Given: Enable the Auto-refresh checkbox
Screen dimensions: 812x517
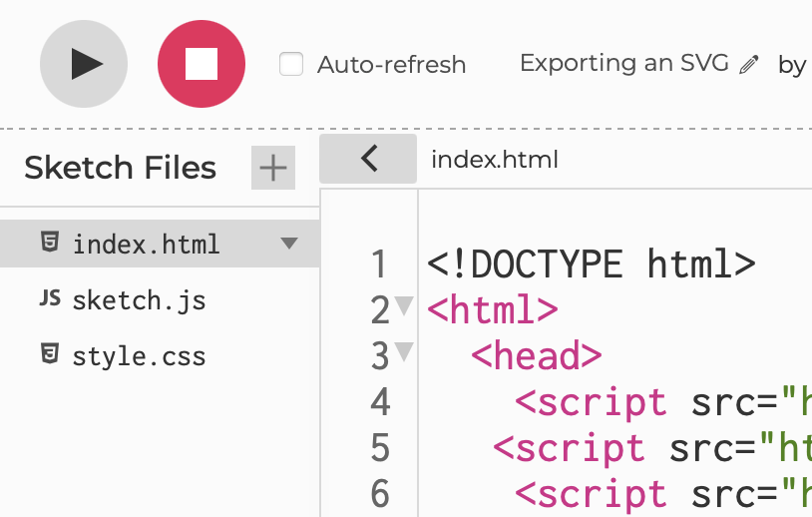Looking at the screenshot, I should [x=291, y=64].
